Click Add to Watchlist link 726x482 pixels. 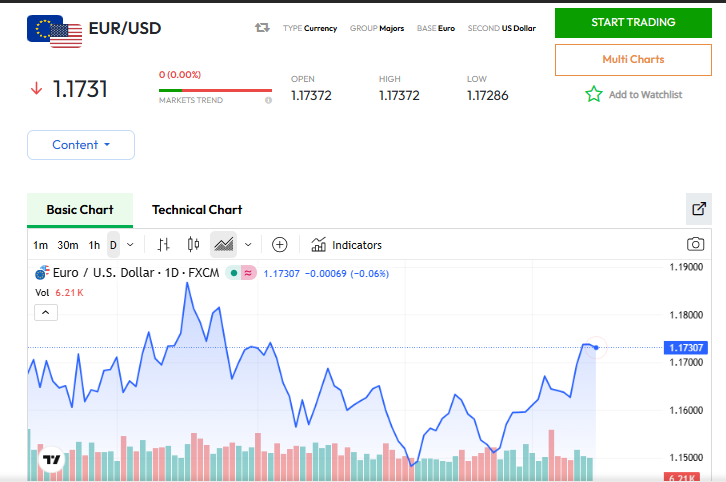click(634, 94)
